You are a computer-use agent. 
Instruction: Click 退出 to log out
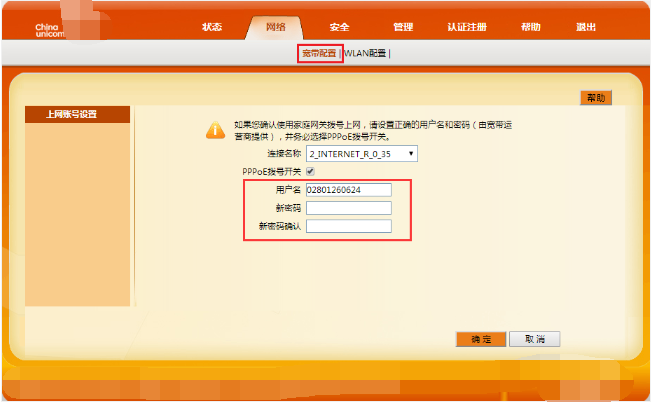(x=588, y=27)
